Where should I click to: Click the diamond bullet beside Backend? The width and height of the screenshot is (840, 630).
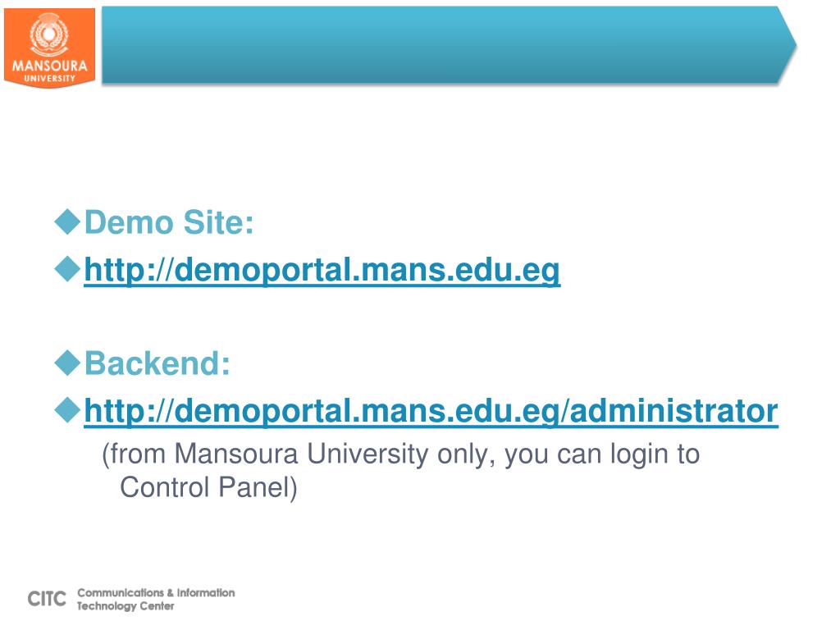pos(67,363)
